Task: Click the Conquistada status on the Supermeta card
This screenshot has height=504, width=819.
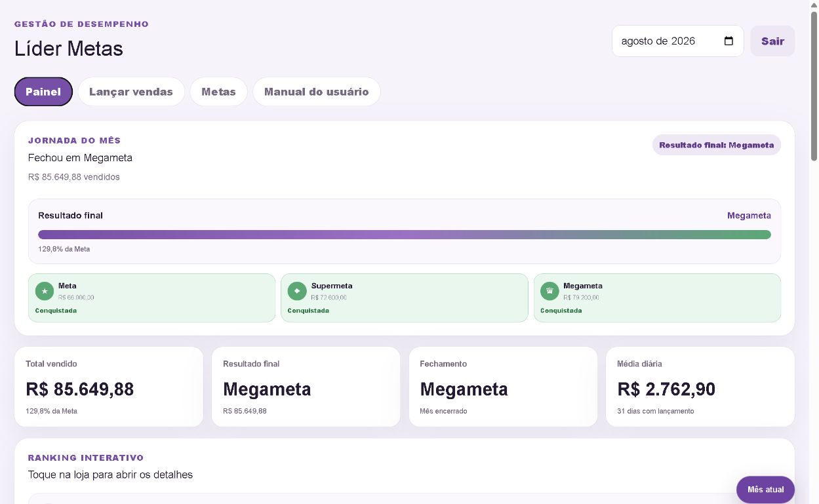Action: 308,311
